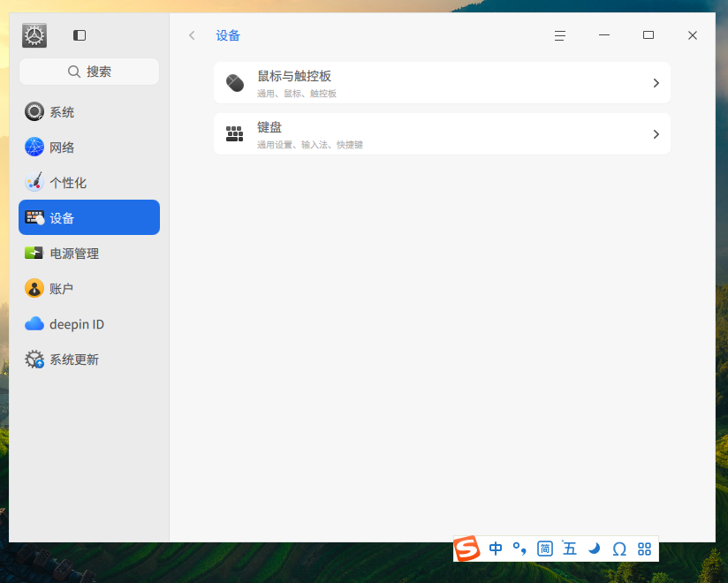Click the keyboard icon in 键盘 row
Screen dimensions: 728x583
coord(234,133)
